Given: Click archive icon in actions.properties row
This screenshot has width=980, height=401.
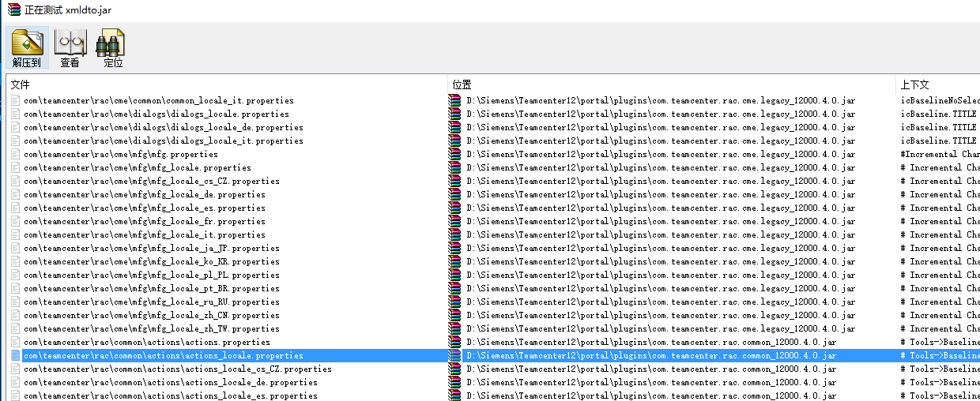Looking at the screenshot, I should (454, 342).
